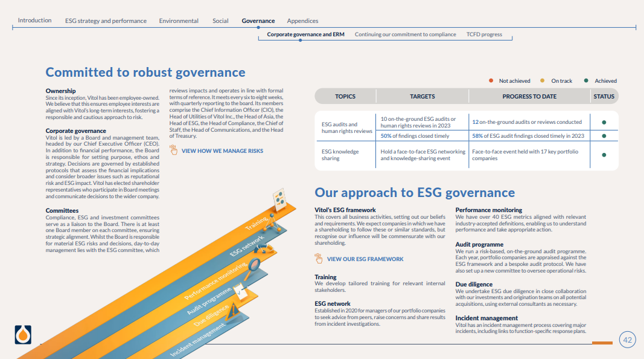Image resolution: width=644 pixels, height=359 pixels.
Task: Go to ESG strategy and performance tab
Action: click(106, 21)
